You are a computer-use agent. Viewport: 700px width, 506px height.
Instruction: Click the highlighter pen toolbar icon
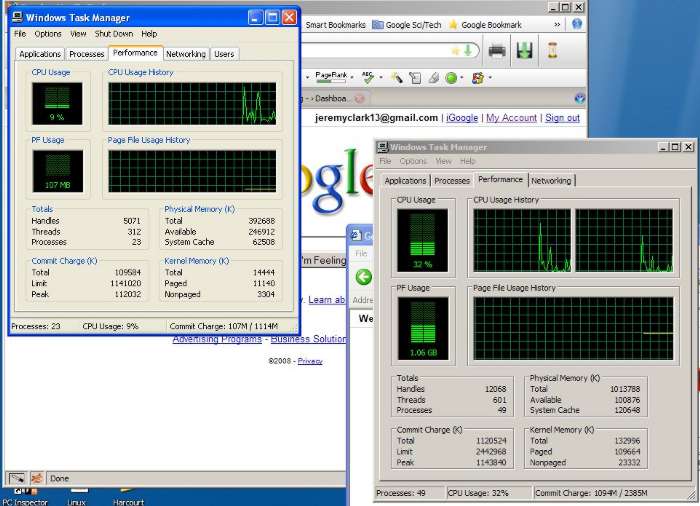click(397, 77)
